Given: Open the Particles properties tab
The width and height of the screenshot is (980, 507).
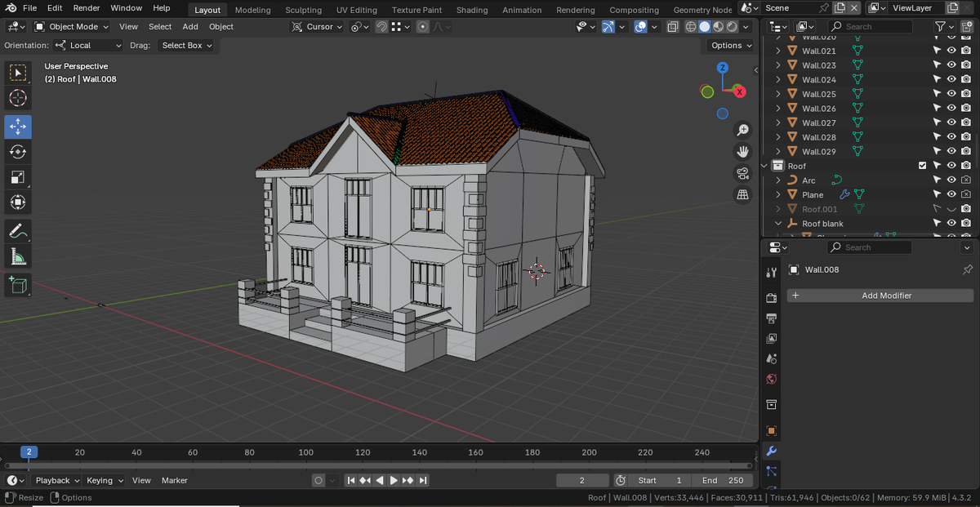Looking at the screenshot, I should click(x=771, y=472).
